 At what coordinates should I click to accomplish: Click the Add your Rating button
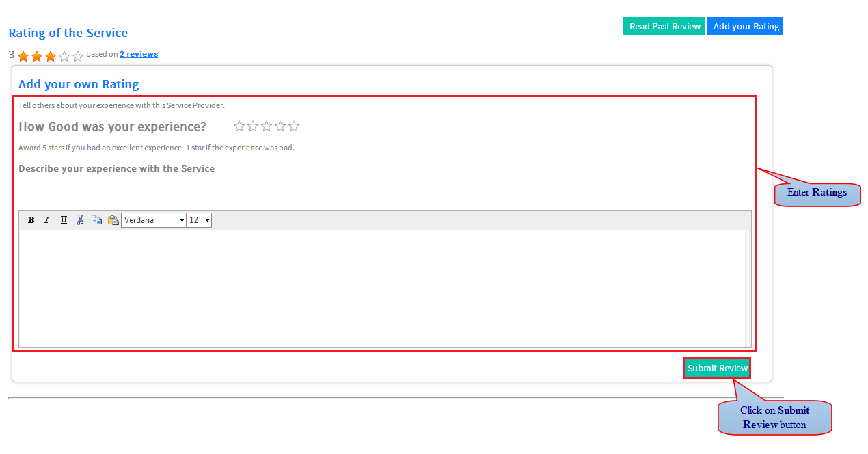[x=745, y=26]
